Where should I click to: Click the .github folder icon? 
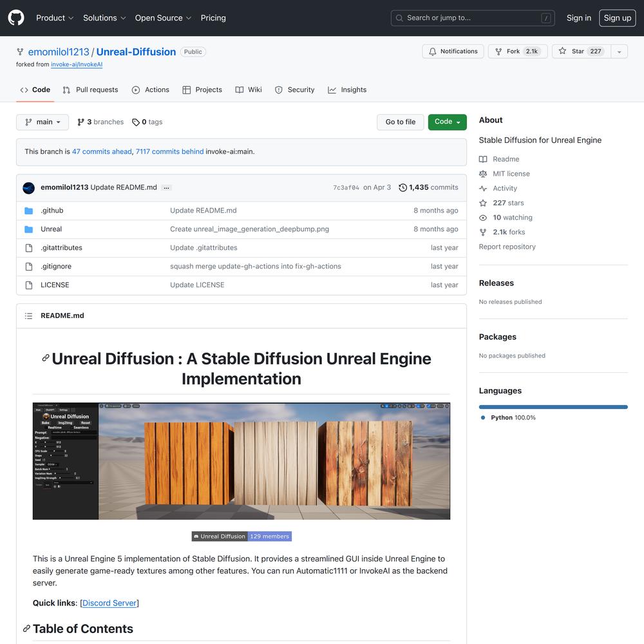pyautogui.click(x=28, y=211)
